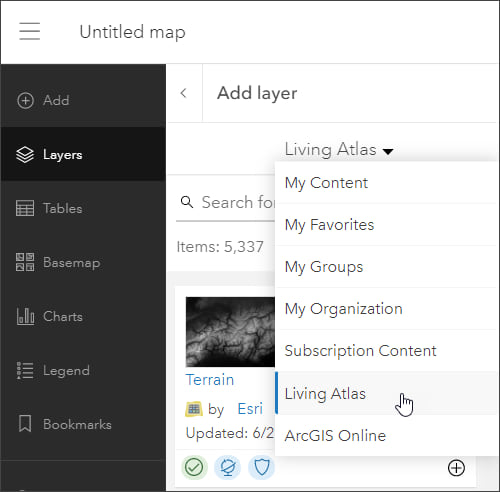Click the blue Living Atlas globe badge
The width and height of the screenshot is (500, 492).
[228, 467]
